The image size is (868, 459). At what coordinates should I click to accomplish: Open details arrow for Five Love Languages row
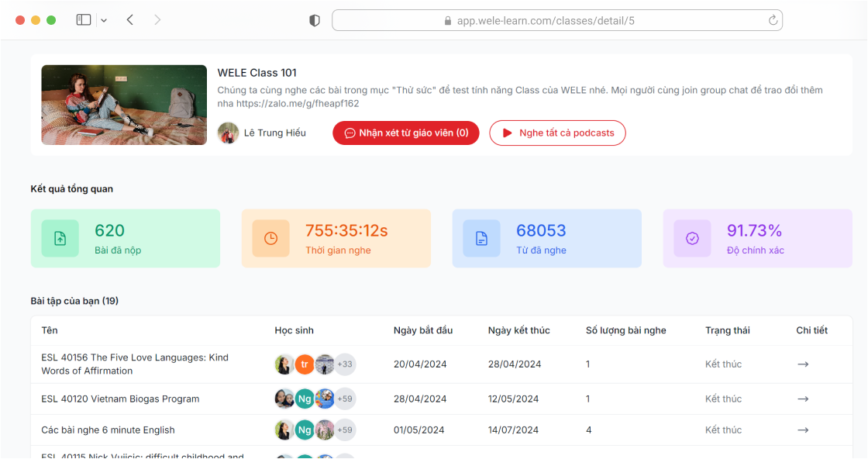pyautogui.click(x=803, y=364)
